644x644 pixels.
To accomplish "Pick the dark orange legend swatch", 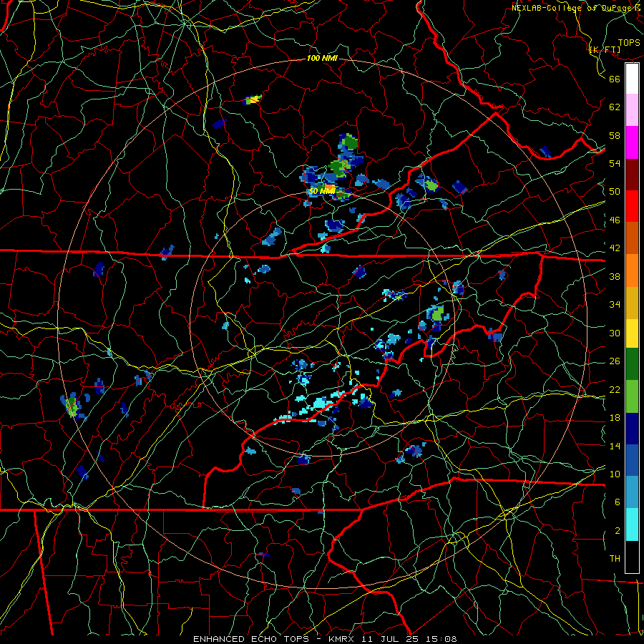I will 632,238.
